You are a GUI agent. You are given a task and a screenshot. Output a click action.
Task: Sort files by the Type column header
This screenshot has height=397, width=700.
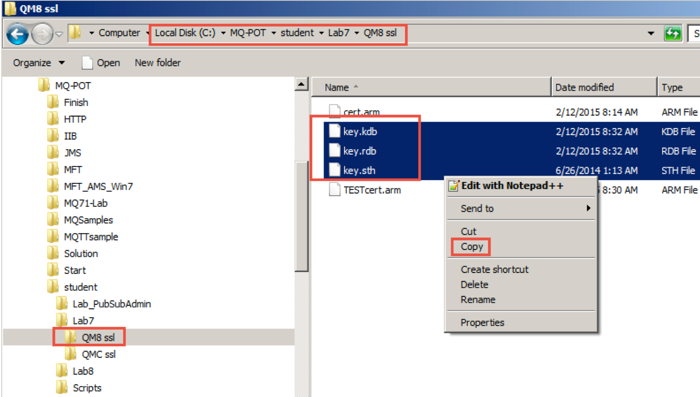(679, 87)
